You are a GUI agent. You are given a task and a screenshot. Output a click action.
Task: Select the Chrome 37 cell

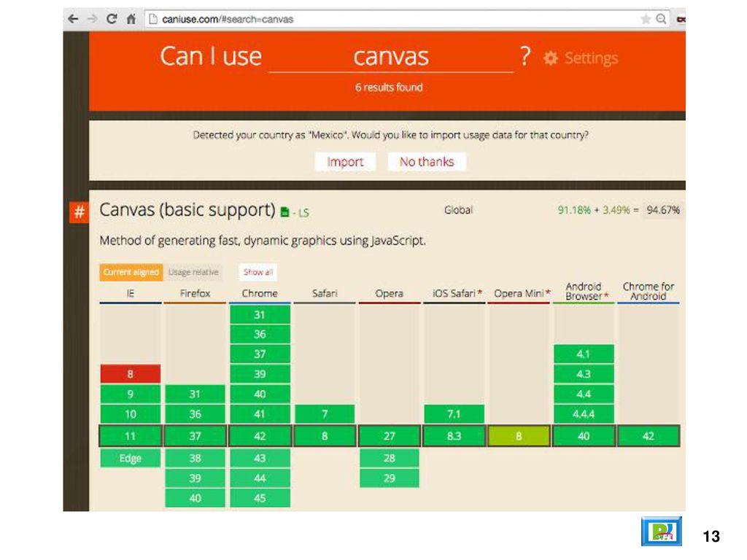tap(260, 354)
